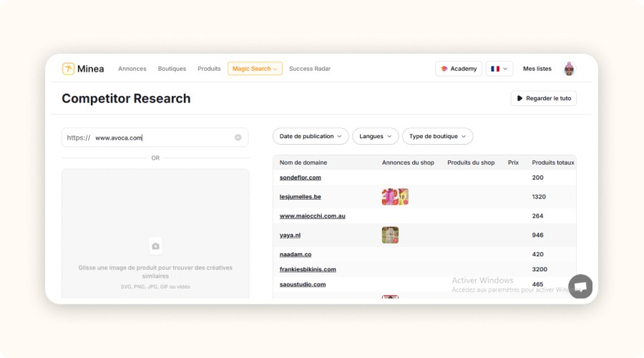Click the graduation cap Academy icon
The width and height of the screenshot is (644, 358).
coord(444,69)
